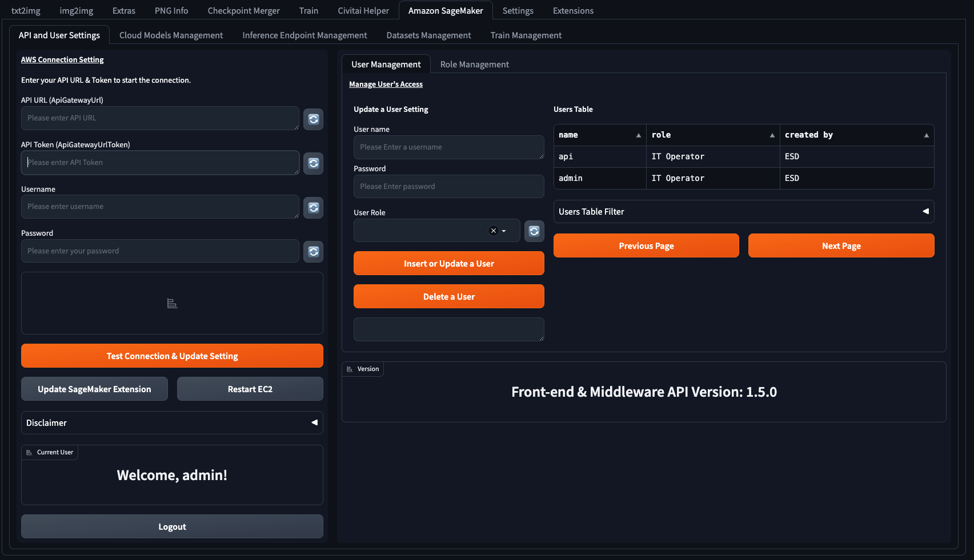Viewport: 974px width, 560px height.
Task: Refresh the API Token field
Action: click(x=313, y=163)
